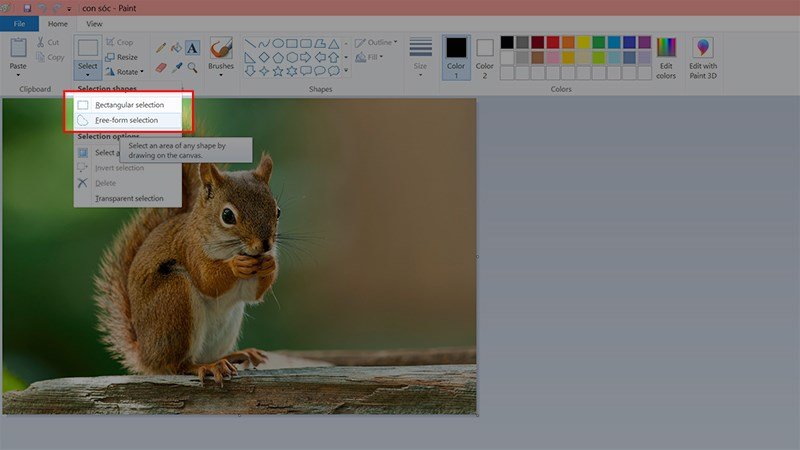Viewport: 800px width, 450px height.
Task: Pick the Fill with color bucket tool
Action: (x=176, y=47)
